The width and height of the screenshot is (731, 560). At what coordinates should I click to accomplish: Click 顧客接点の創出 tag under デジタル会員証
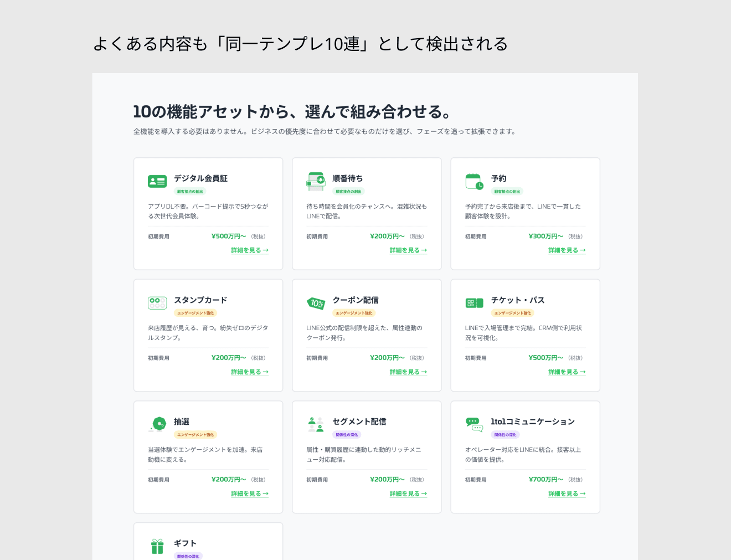coord(190,192)
